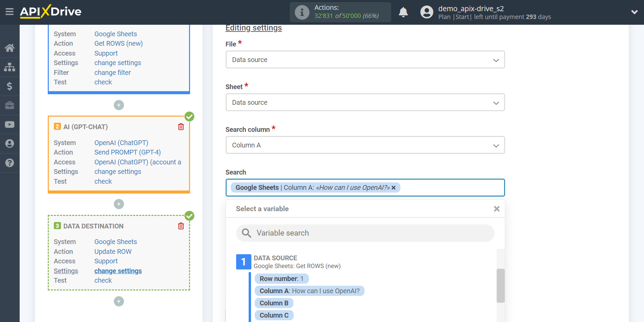Click change settings in Data Destination
The image size is (644, 322).
[x=118, y=271]
